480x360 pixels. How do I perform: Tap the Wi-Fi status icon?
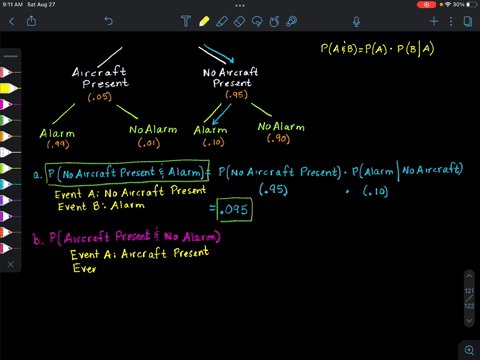[448, 5]
